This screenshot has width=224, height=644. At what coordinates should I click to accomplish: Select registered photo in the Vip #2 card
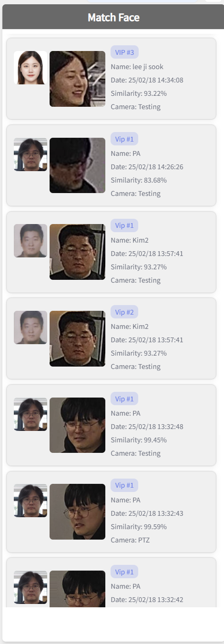[31, 327]
